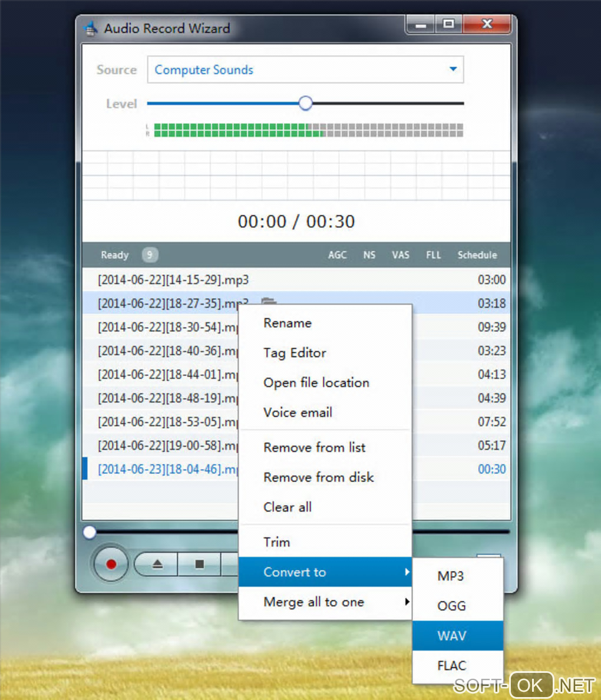Viewport: 601px width, 700px height.
Task: Click the Level slider handle
Action: pyautogui.click(x=305, y=103)
